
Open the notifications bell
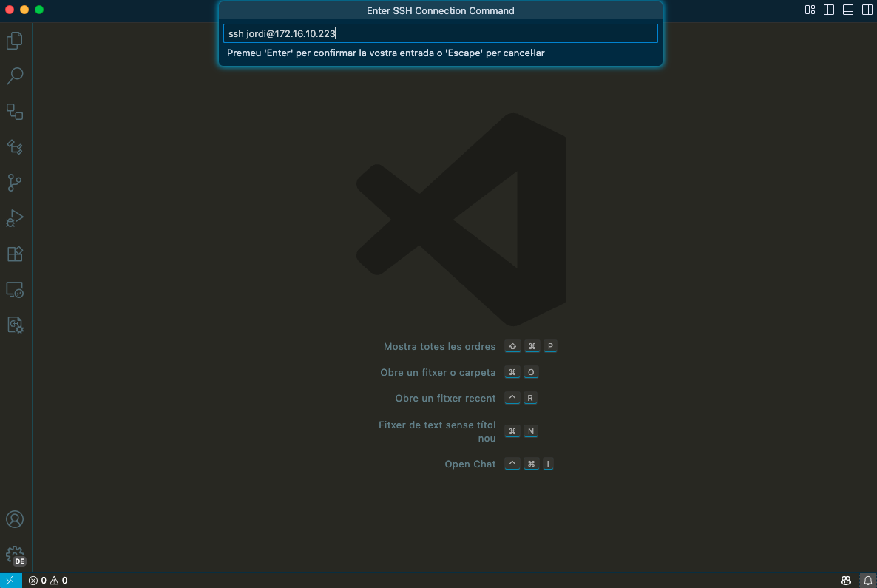(867, 580)
